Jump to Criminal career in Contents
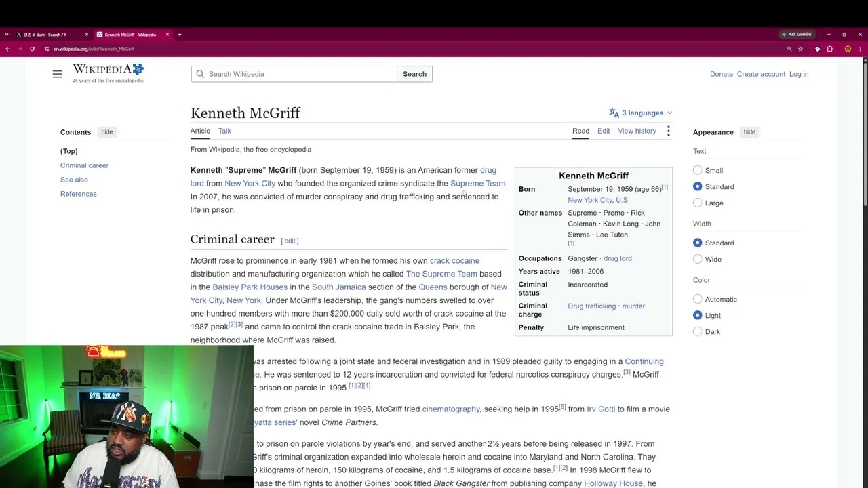The width and height of the screenshot is (868, 488). [84, 165]
